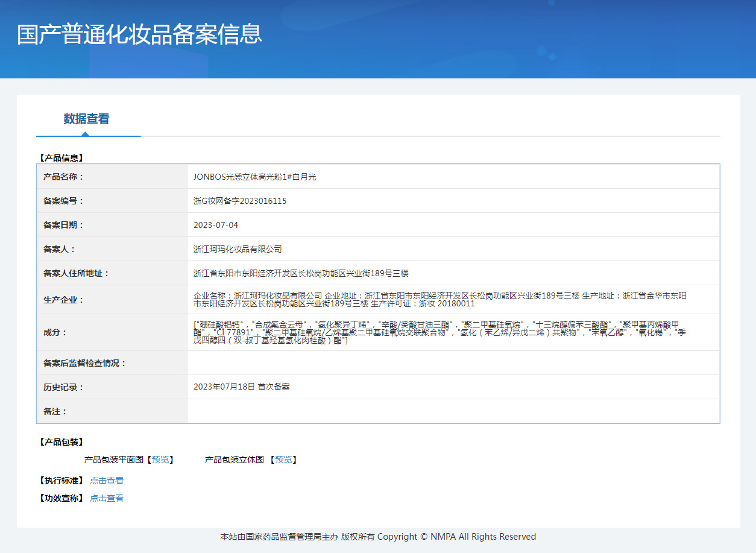Click the page title 国产普通化妆品备案信息

[139, 34]
